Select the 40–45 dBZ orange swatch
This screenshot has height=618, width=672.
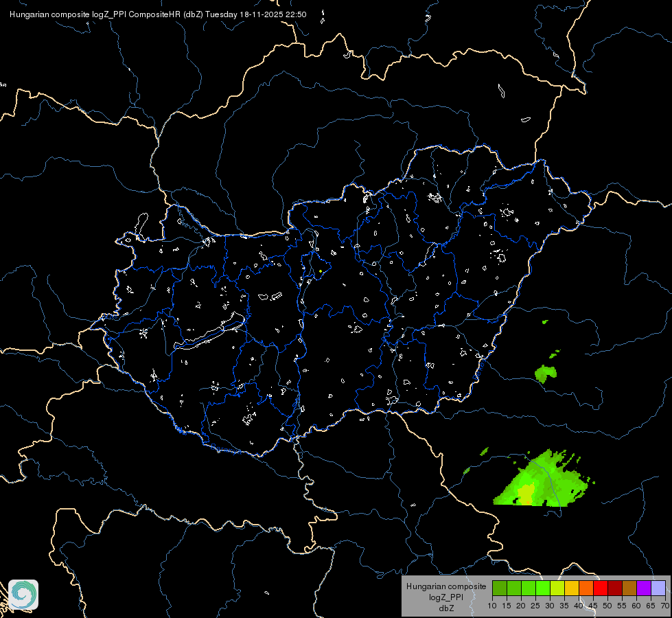586,588
